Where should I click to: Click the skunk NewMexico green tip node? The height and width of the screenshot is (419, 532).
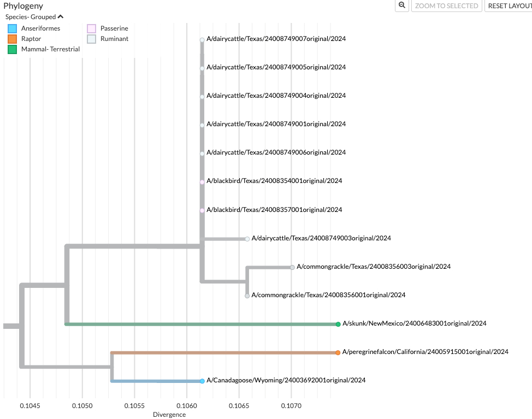[338, 324]
